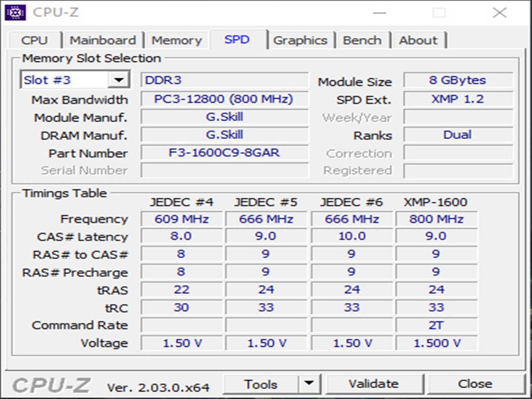The image size is (532, 399).
Task: Switch to the Memory tab
Action: 177,40
